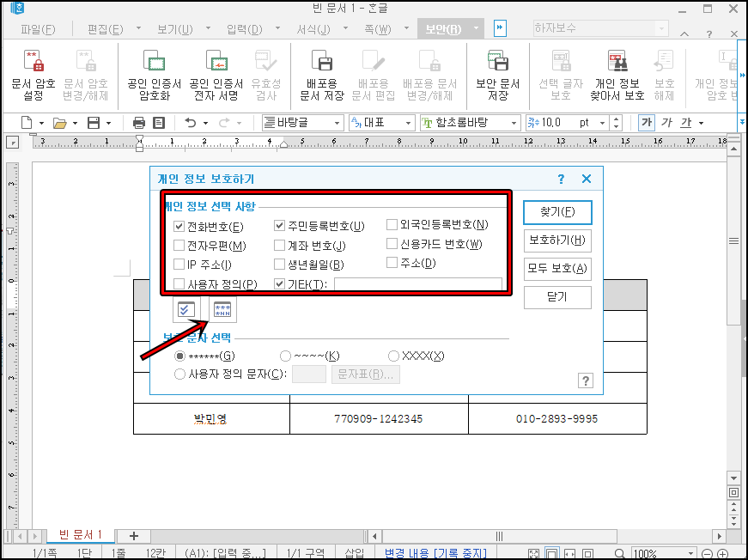
Task: Open the 보기(U) menu
Action: pyautogui.click(x=175, y=29)
